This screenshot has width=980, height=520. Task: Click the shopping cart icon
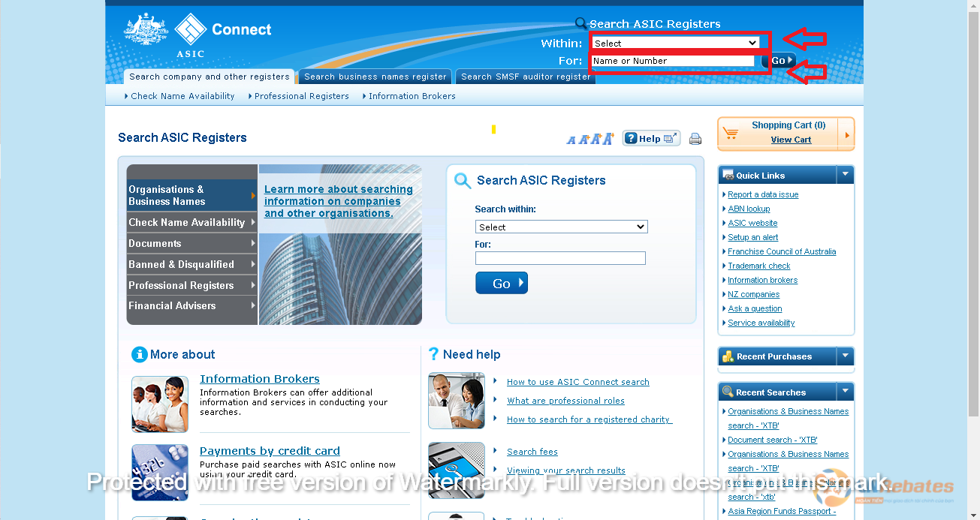click(731, 134)
